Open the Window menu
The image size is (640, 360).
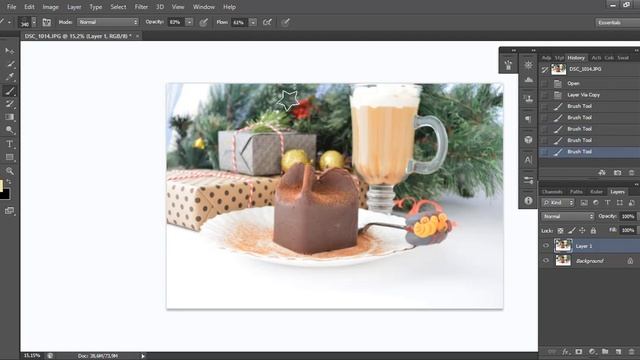[x=204, y=7]
